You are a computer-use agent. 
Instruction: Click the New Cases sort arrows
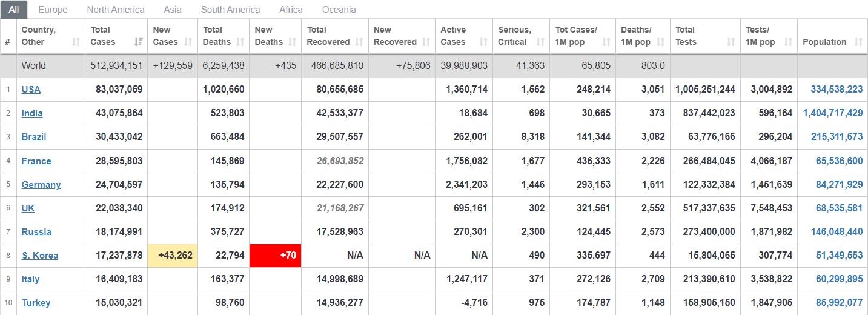(188, 42)
